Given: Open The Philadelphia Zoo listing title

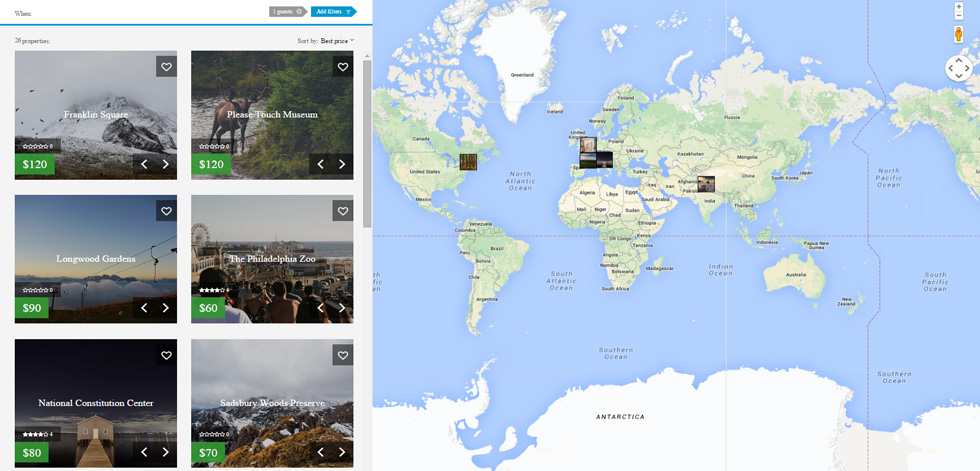Looking at the screenshot, I should point(272,259).
